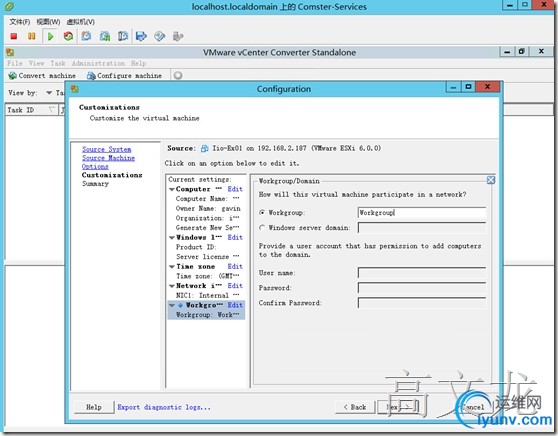Collapse the Network interface settings section

pos(172,286)
